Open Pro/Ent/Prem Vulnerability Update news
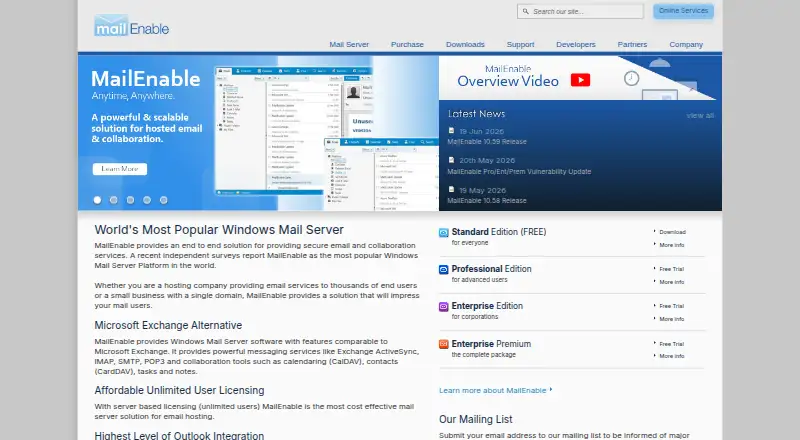Screen dimensions: 800x440 (x=519, y=172)
